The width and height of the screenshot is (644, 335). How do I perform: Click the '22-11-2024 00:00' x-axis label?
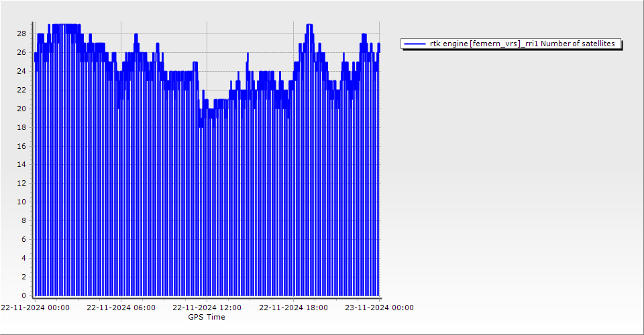pos(35,308)
